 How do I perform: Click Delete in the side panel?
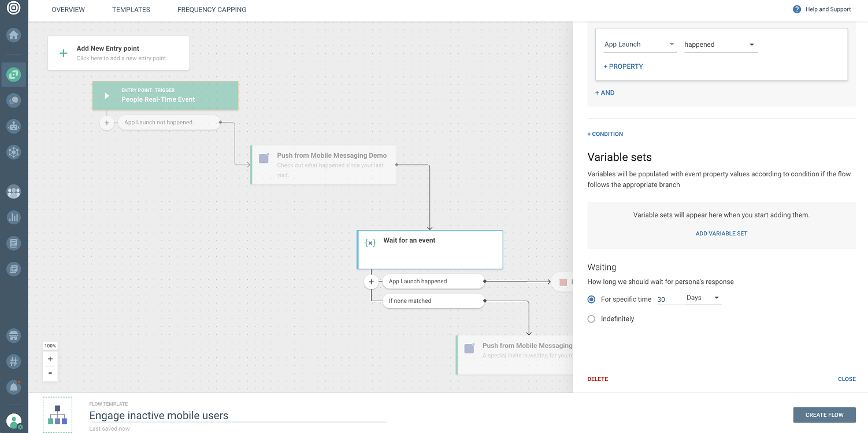598,379
